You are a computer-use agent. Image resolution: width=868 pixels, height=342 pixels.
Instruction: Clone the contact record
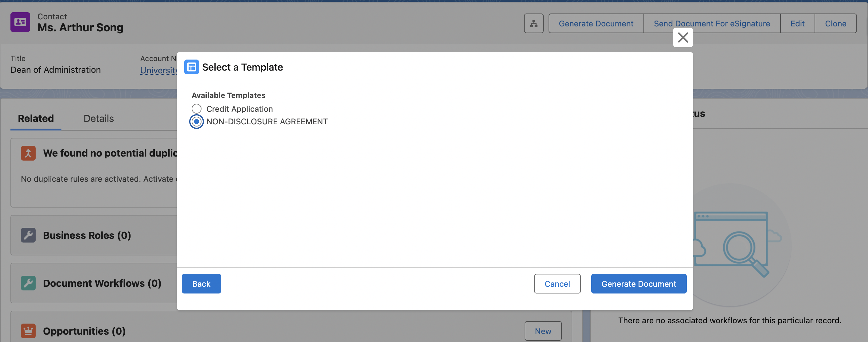tap(835, 24)
